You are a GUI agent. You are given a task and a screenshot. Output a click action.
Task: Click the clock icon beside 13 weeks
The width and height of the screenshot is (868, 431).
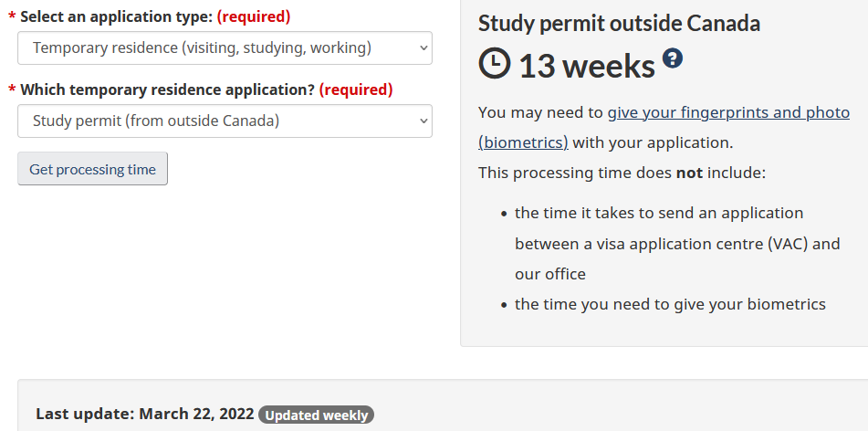click(495, 63)
